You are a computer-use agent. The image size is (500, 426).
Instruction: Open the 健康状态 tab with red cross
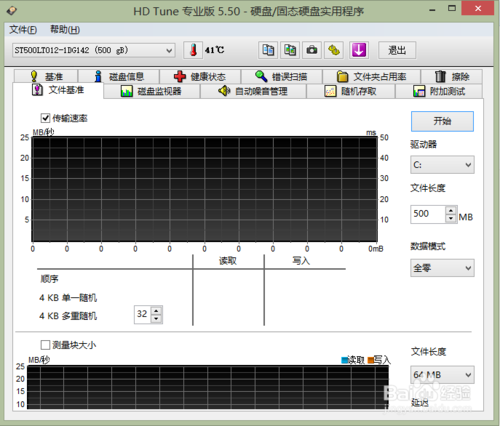(x=200, y=77)
